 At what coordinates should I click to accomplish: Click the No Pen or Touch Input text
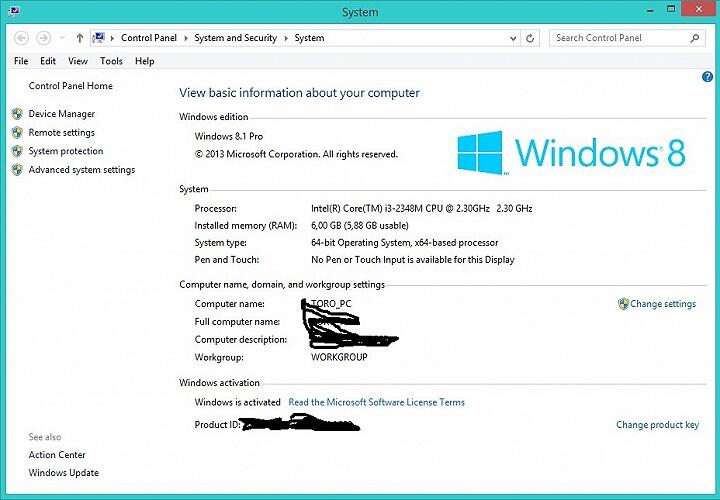413,259
